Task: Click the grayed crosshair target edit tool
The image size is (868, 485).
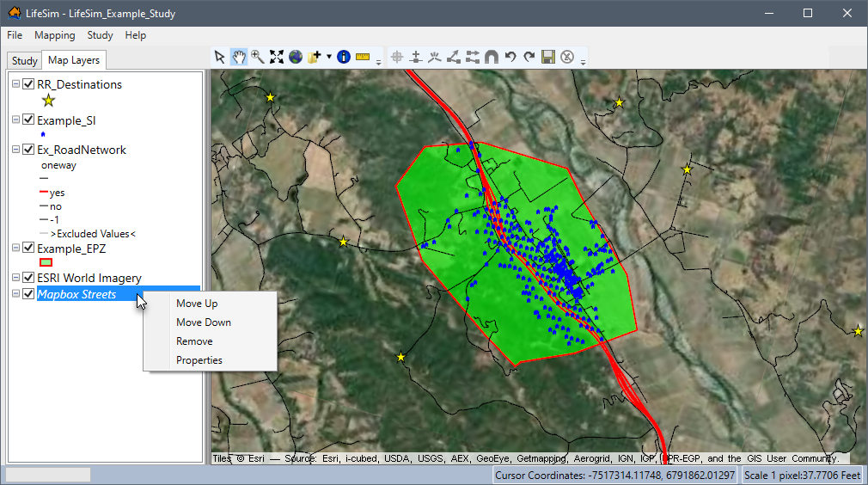Action: (x=397, y=57)
